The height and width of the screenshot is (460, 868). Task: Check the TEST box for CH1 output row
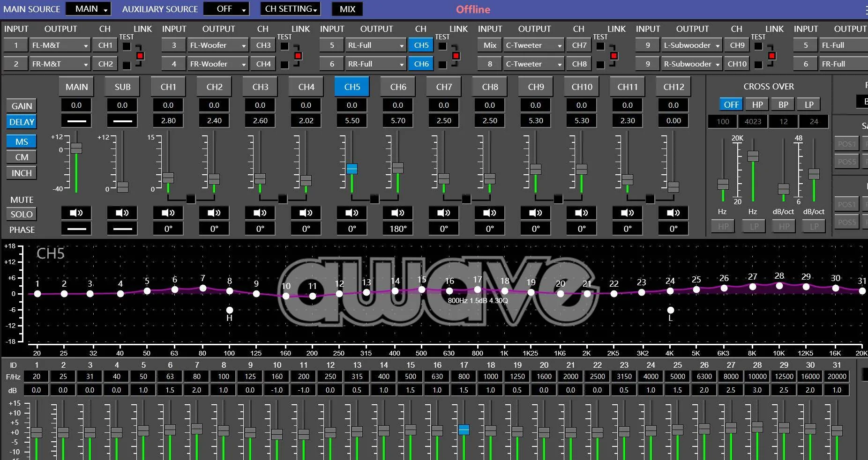[127, 46]
